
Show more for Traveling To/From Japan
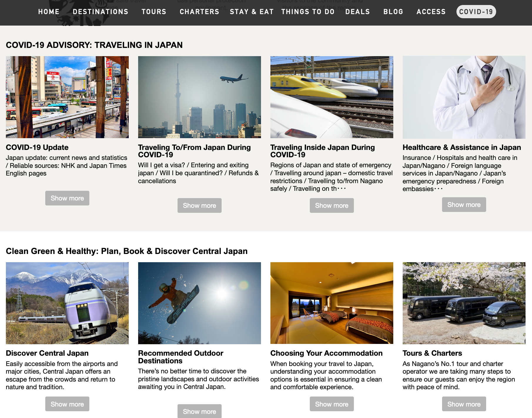pos(199,205)
